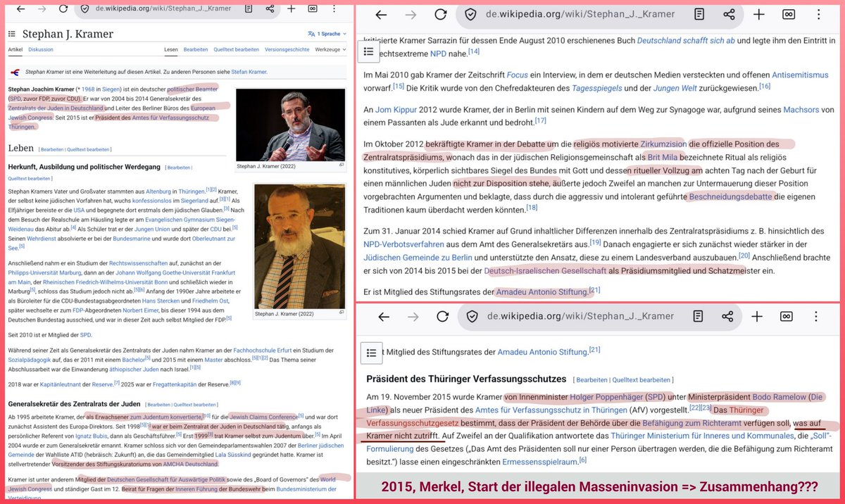This screenshot has width=845, height=504.
Task: Expand the Werkzeuge tools dropdown
Action: pyautogui.click(x=330, y=50)
